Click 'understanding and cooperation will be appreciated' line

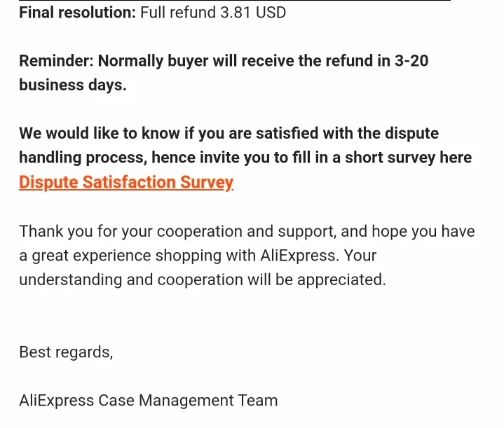[202, 279]
